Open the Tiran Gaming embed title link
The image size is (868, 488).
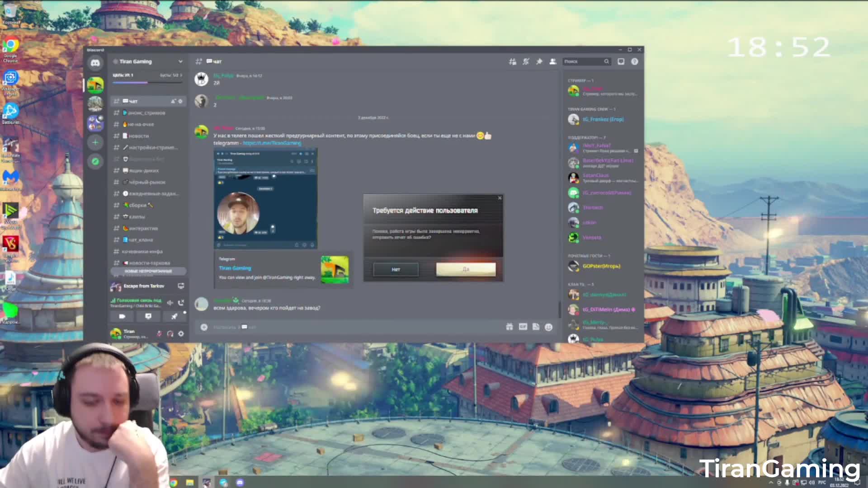[x=235, y=268]
